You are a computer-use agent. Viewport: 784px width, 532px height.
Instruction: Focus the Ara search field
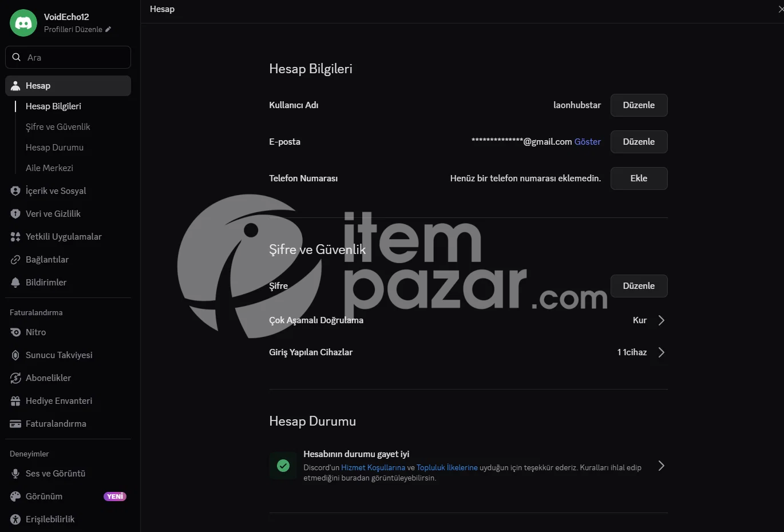[68, 57]
